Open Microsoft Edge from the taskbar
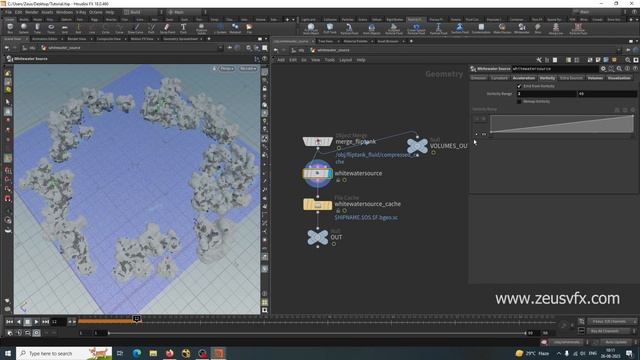640x360 pixels. [137, 353]
